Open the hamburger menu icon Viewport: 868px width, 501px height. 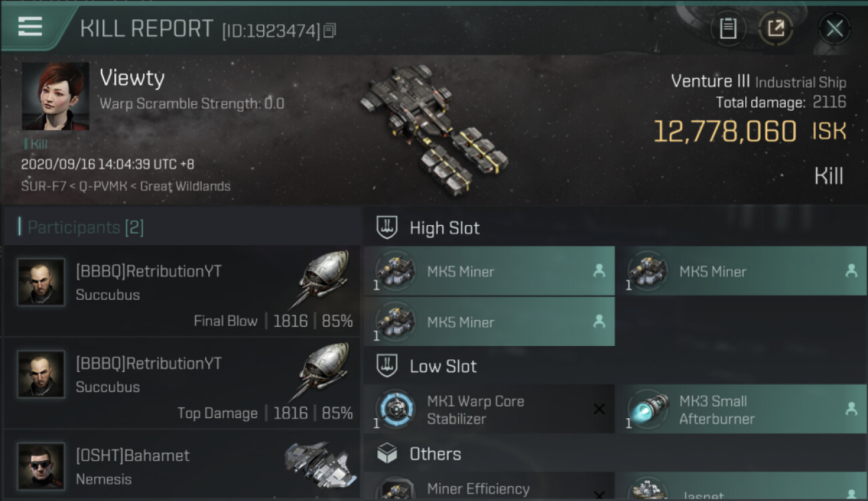pos(30,27)
